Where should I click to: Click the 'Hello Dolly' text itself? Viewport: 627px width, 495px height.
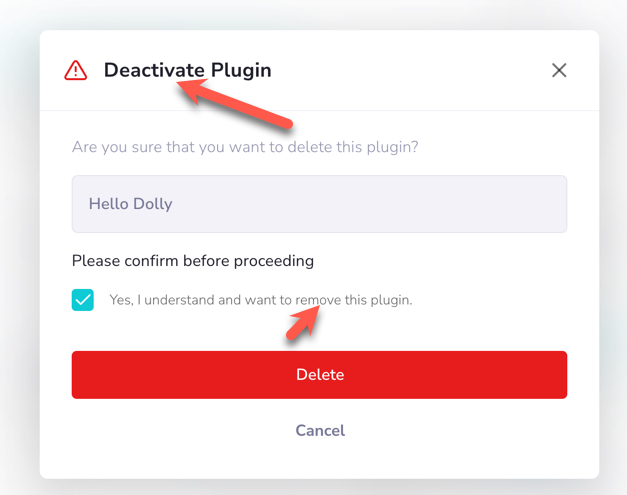point(130,204)
